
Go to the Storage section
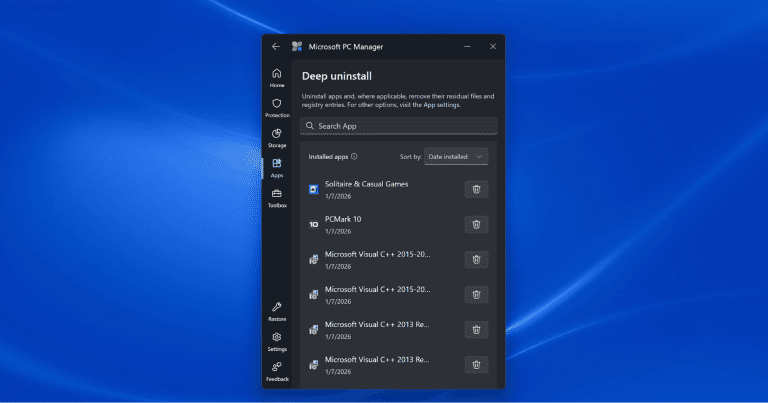coord(276,137)
